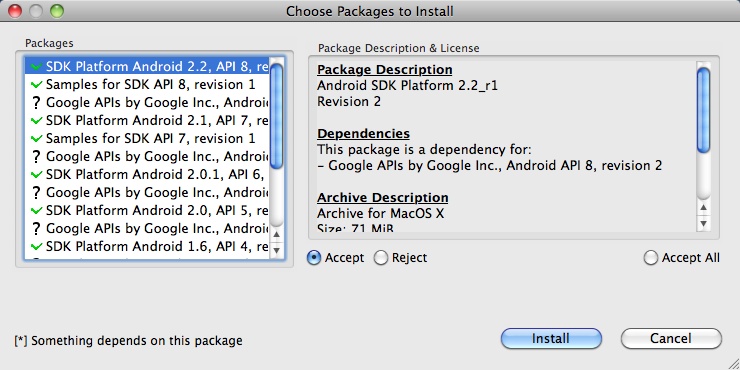This screenshot has width=740, height=370.
Task: Click the description pane scrollbar thumb
Action: point(703,109)
